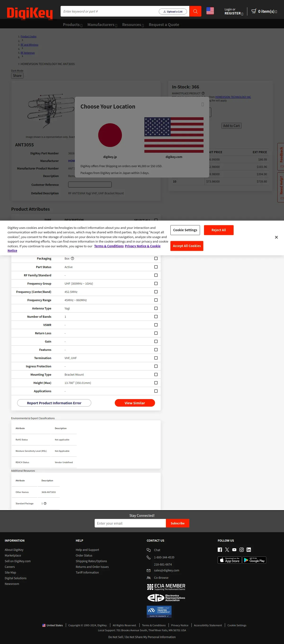
Task: Expand the Manufacturers menu
Action: [x=102, y=25]
